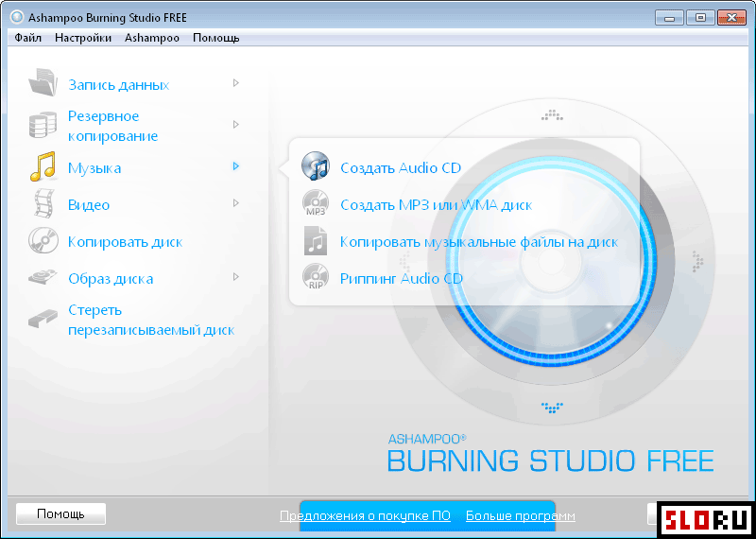Open the Ashampoo menu

[152, 38]
